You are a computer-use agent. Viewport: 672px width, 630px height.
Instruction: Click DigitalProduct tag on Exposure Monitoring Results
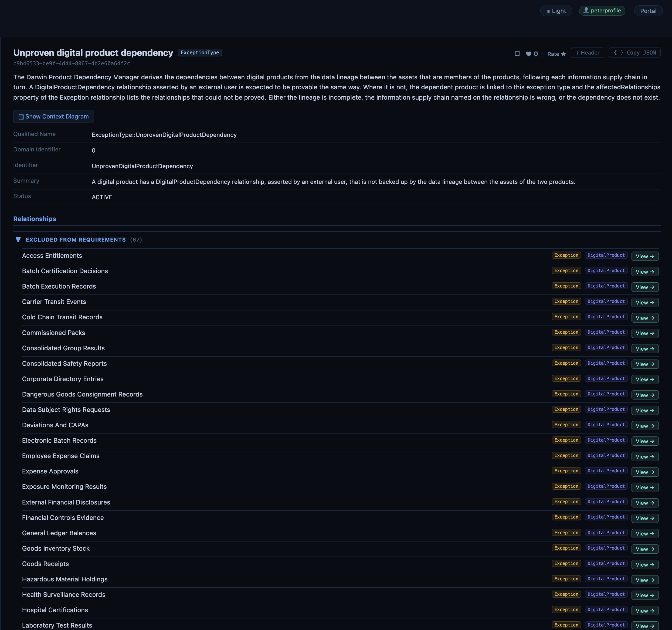[606, 486]
